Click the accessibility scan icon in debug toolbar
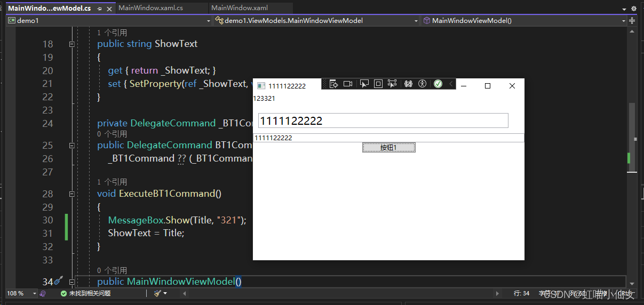Image resolution: width=644 pixels, height=305 pixels. pos(423,84)
